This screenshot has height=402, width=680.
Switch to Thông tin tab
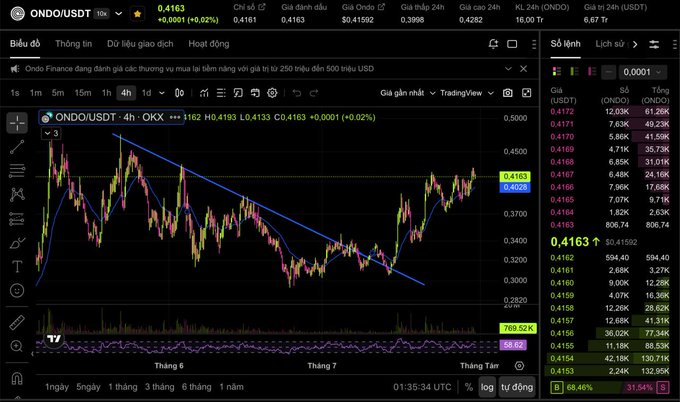(x=73, y=44)
